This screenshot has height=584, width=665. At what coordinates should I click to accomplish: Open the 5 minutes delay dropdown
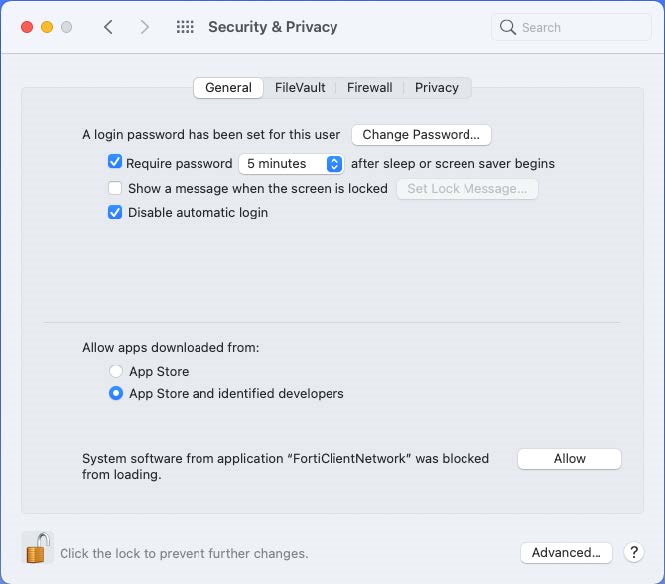coord(291,164)
